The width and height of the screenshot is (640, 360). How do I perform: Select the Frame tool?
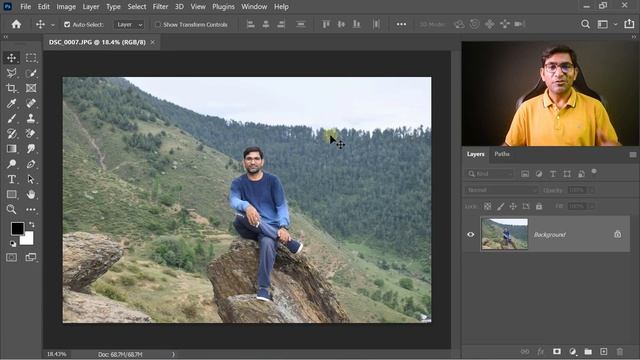pyautogui.click(x=31, y=88)
